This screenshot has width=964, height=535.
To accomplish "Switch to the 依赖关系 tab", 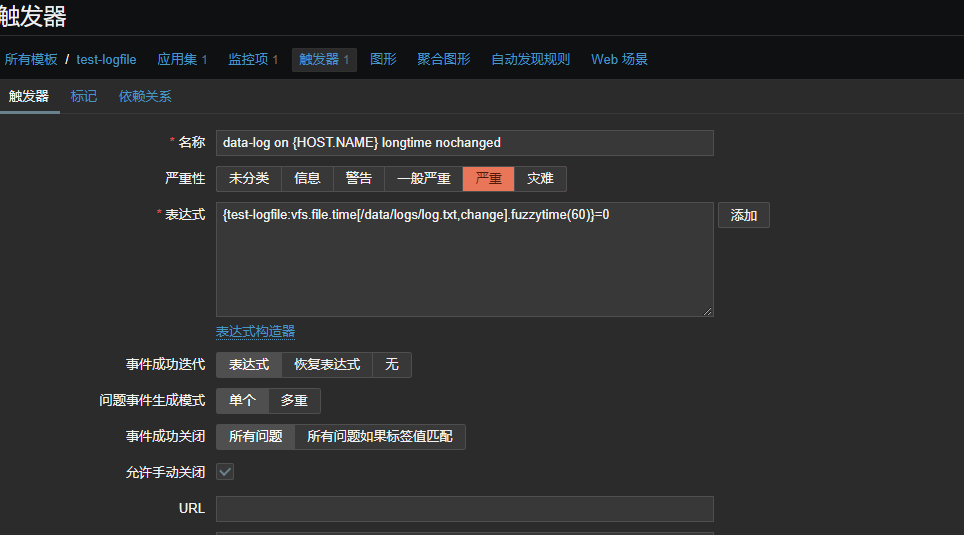I will 145,97.
